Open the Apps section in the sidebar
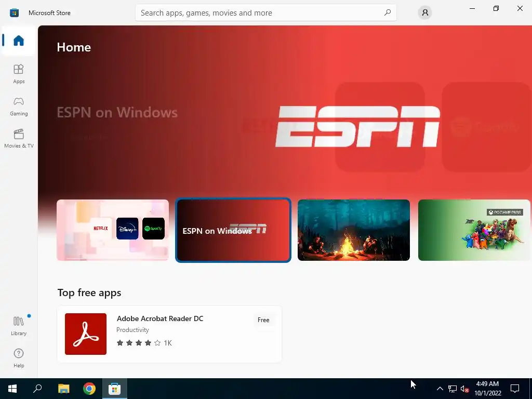This screenshot has width=532, height=399. (x=19, y=74)
